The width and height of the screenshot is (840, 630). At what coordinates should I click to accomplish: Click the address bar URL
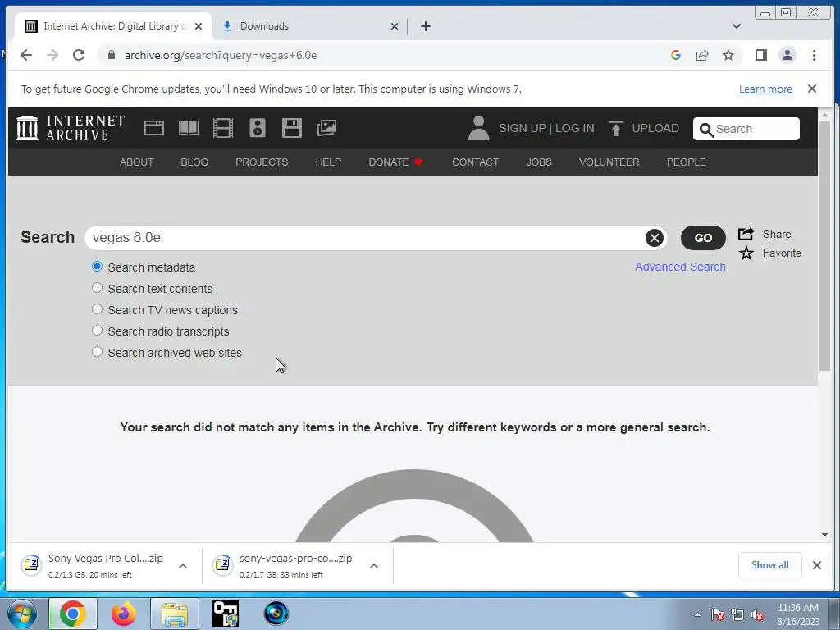click(221, 55)
